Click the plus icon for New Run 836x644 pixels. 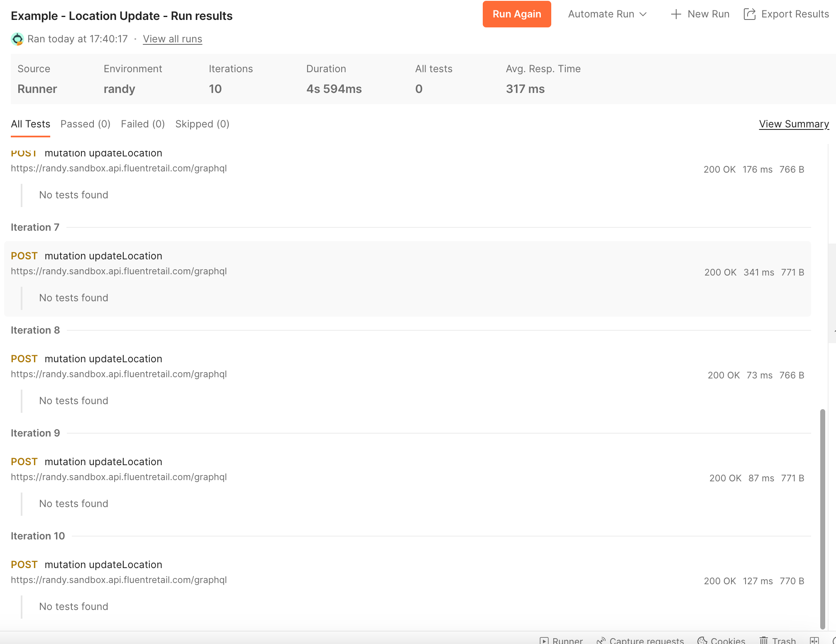pos(676,14)
